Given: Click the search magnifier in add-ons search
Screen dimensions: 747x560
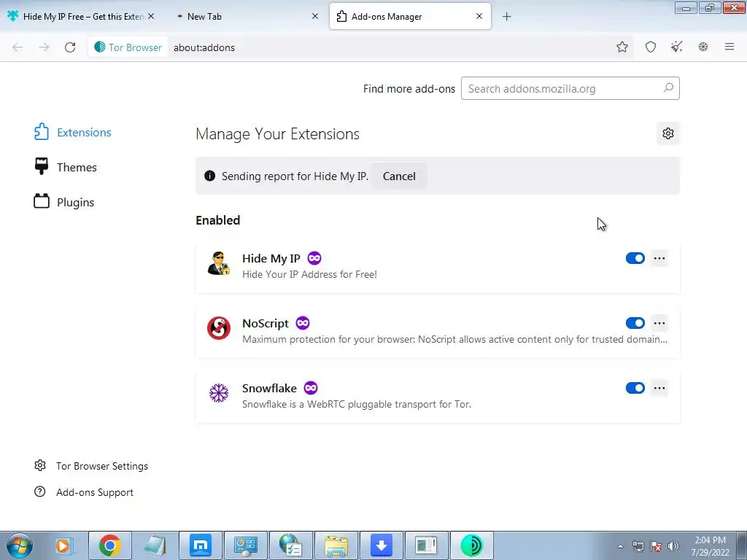Looking at the screenshot, I should coord(668,88).
